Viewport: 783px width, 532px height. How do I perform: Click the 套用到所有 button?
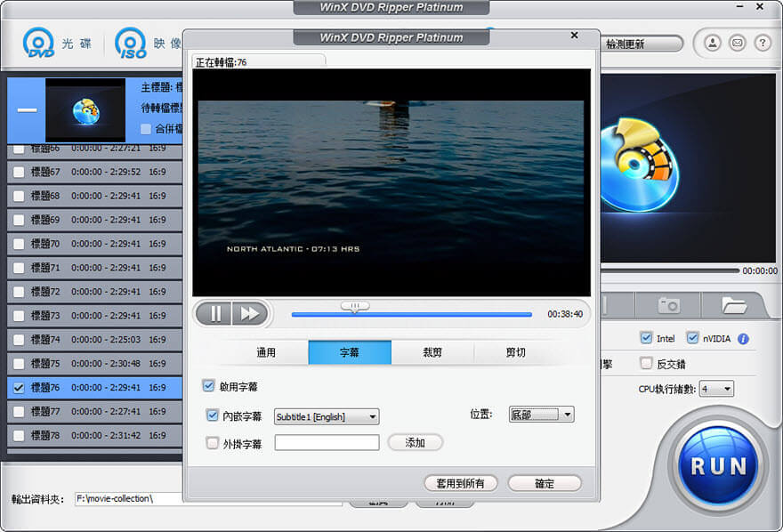tap(460, 483)
